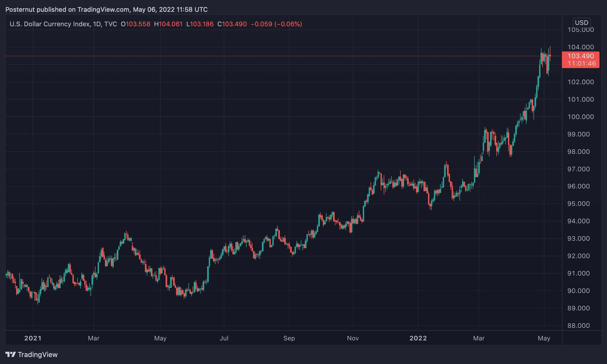
Task: Click the TradingView brand text link
Action: 38,355
